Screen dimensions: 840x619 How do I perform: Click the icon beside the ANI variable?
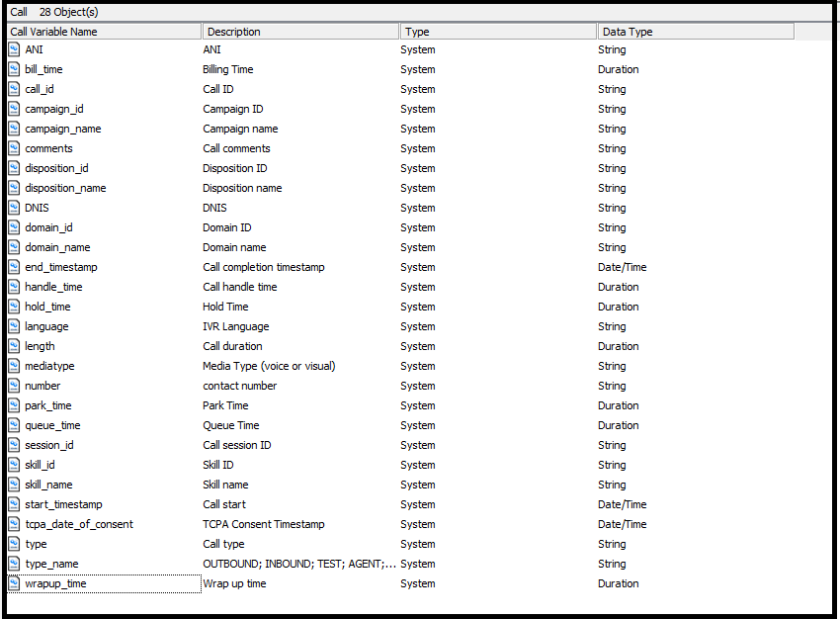[14, 49]
